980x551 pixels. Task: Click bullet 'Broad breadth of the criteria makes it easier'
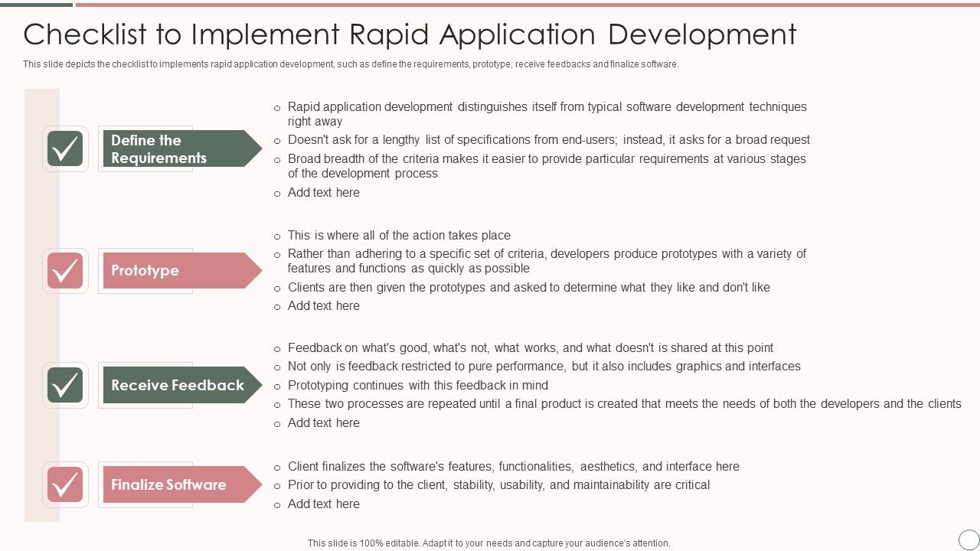547,166
